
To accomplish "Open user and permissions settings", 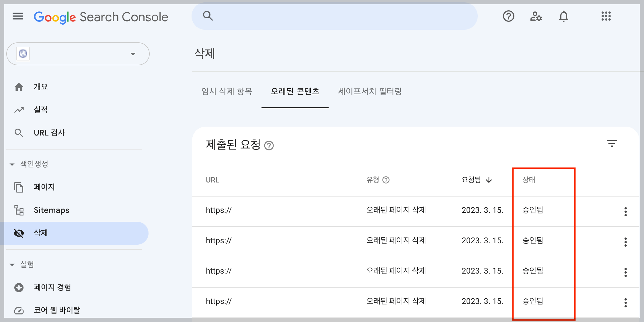I will (x=536, y=16).
